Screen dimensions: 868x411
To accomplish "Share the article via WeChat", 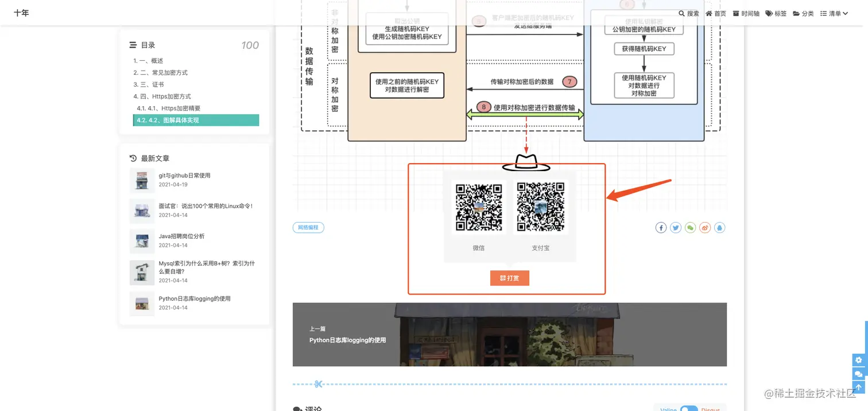I will point(691,228).
